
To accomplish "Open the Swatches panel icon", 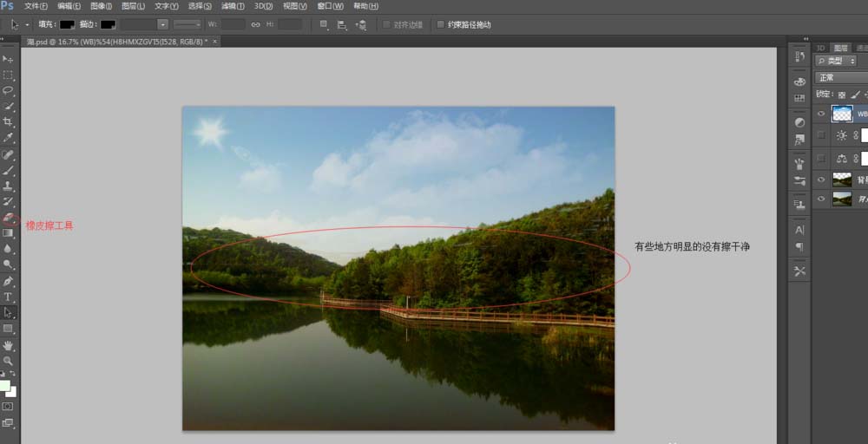I will [799, 98].
